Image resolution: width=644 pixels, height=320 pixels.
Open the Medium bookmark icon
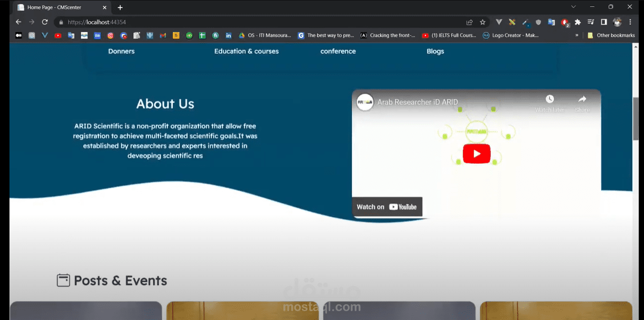[19, 35]
